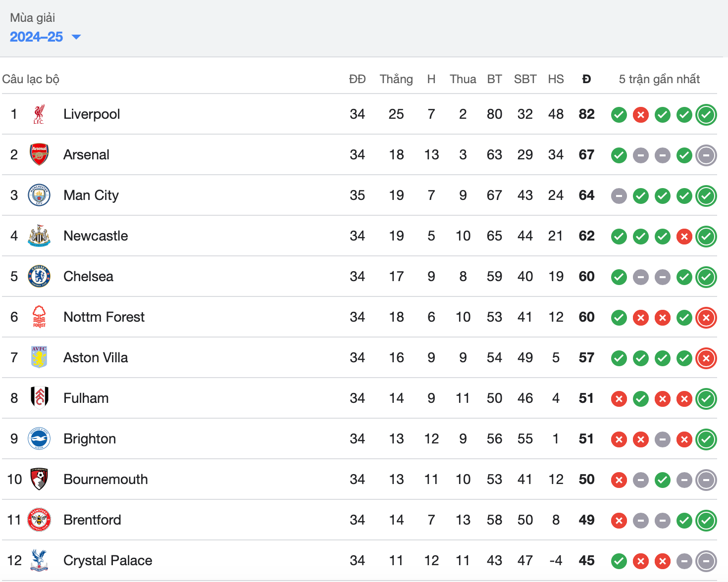Click the Câu lạc bộ column header
This screenshot has width=728, height=582.
(x=31, y=79)
